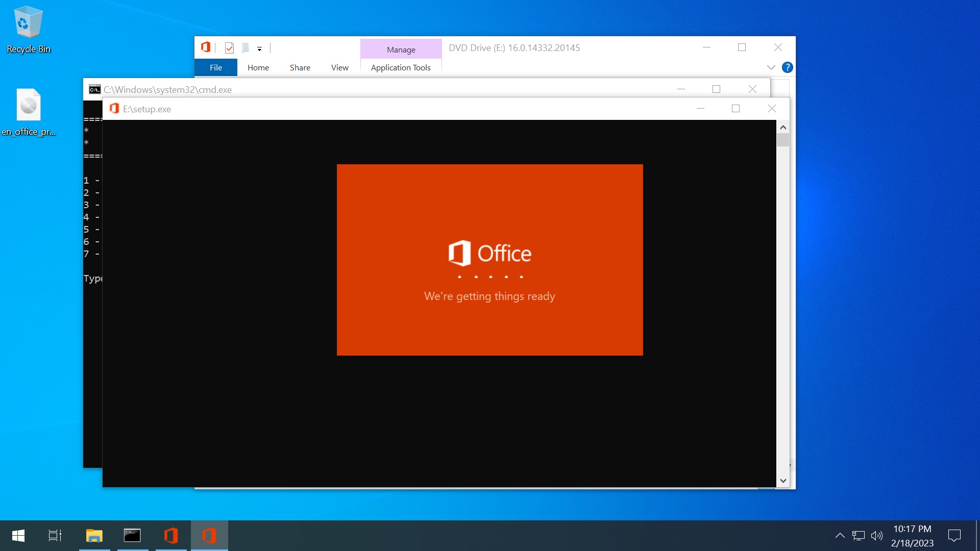This screenshot has height=551, width=980.
Task: Click cmd.exe window title bar icon
Action: (94, 90)
